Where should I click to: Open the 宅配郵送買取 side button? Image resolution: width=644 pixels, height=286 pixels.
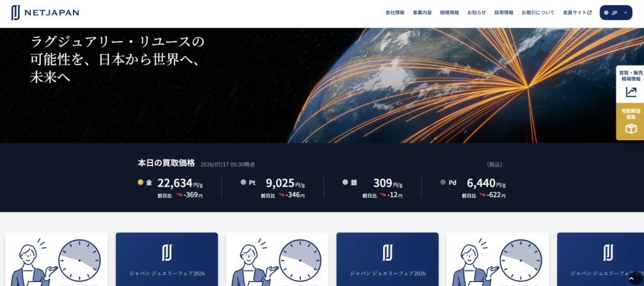tap(630, 121)
